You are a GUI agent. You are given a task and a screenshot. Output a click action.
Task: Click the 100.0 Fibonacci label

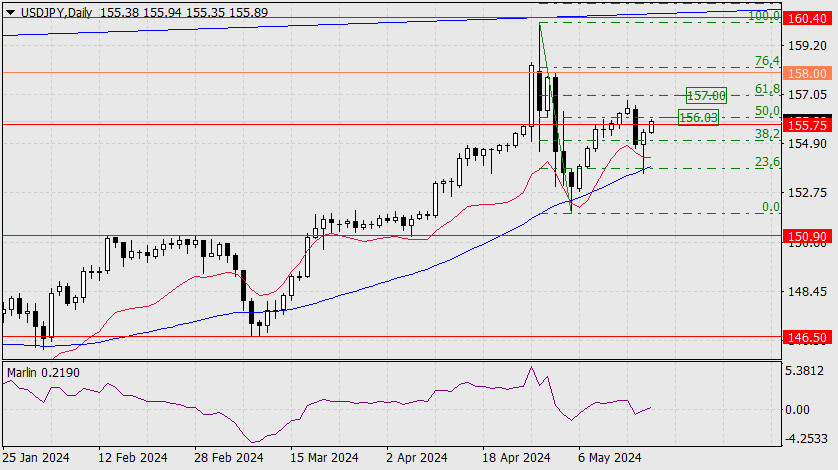click(x=764, y=16)
